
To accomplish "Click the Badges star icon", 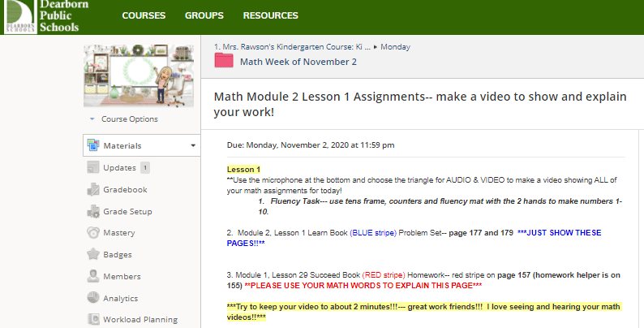I will [x=93, y=254].
